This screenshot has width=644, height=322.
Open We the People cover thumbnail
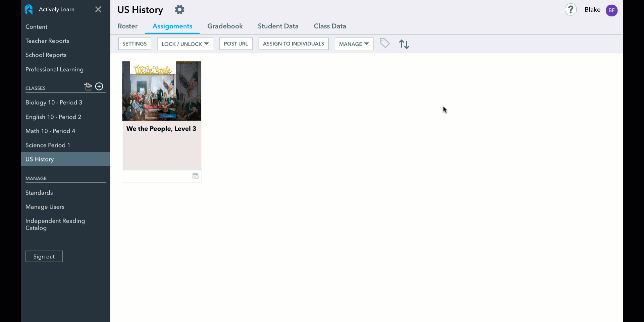[162, 91]
